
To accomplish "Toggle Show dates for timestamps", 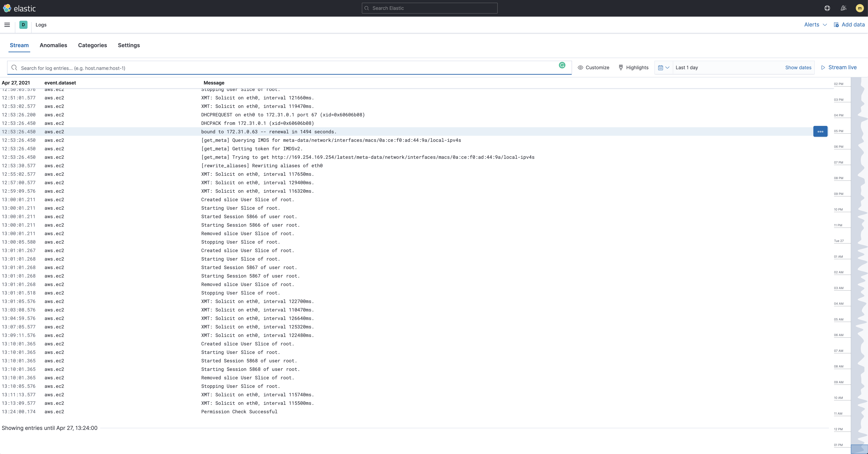I will tap(798, 67).
